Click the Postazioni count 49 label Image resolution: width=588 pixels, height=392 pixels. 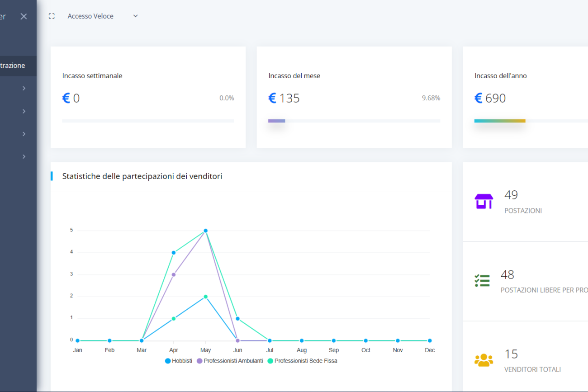[x=511, y=195]
